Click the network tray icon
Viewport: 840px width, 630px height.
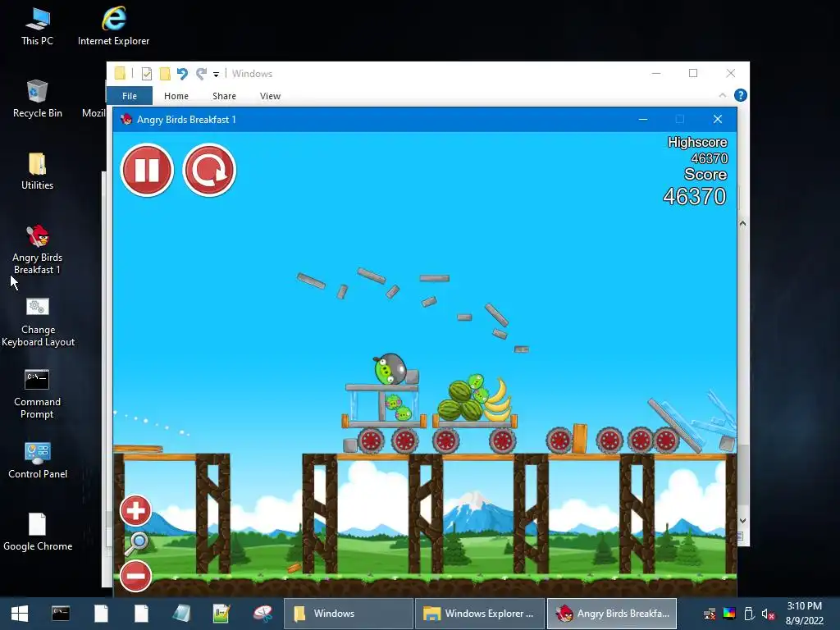710,614
